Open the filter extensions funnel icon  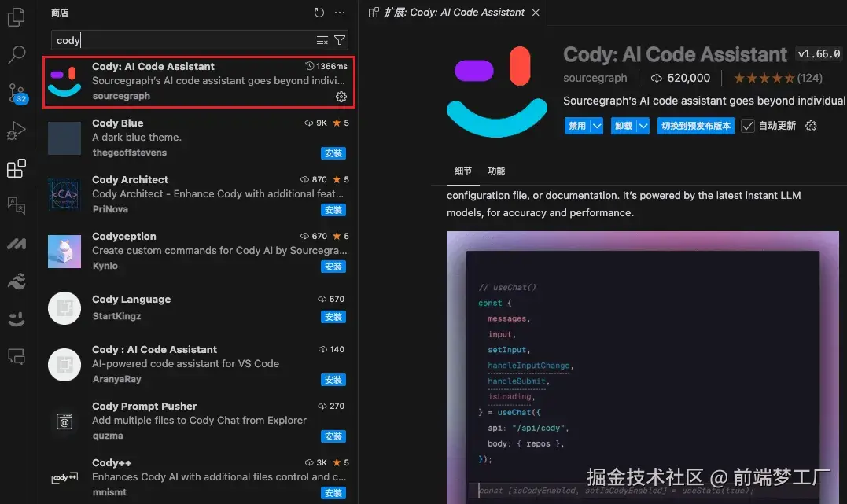pyautogui.click(x=339, y=41)
